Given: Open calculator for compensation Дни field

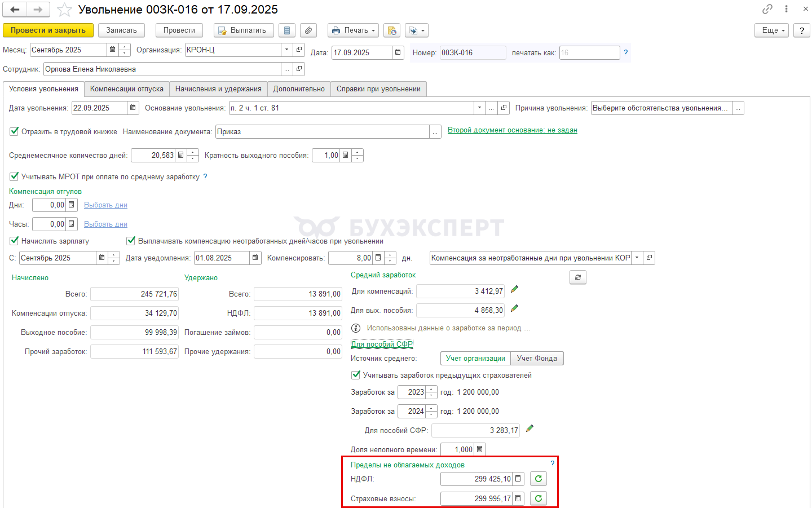Looking at the screenshot, I should (x=72, y=205).
